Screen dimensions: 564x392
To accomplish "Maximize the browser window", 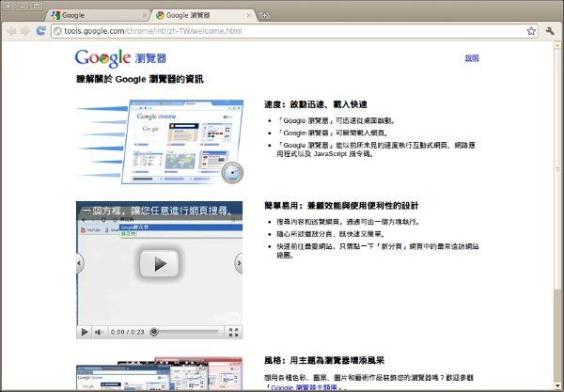I will tap(36, 6).
